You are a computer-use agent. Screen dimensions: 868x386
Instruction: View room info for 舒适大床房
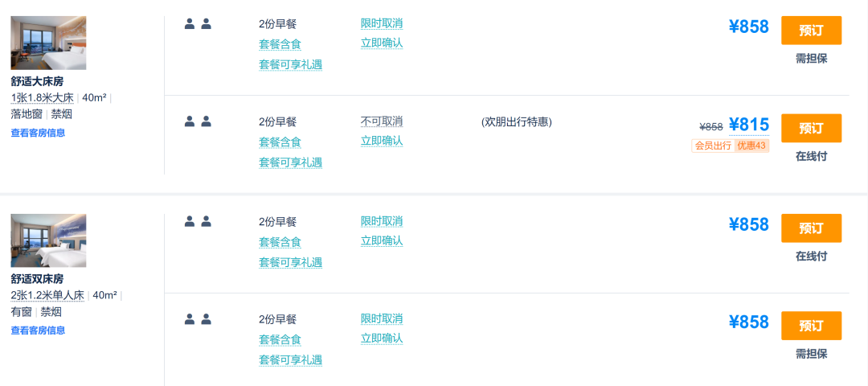pyautogui.click(x=38, y=133)
